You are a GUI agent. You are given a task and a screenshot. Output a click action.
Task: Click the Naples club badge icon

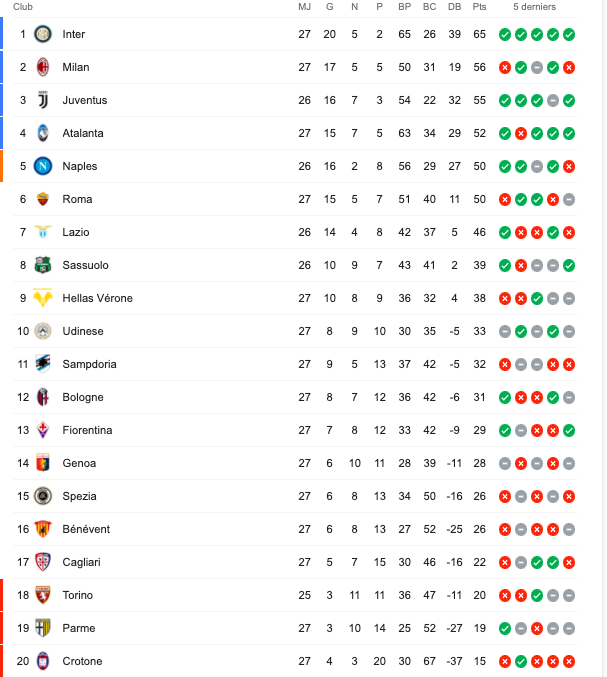[43, 166]
